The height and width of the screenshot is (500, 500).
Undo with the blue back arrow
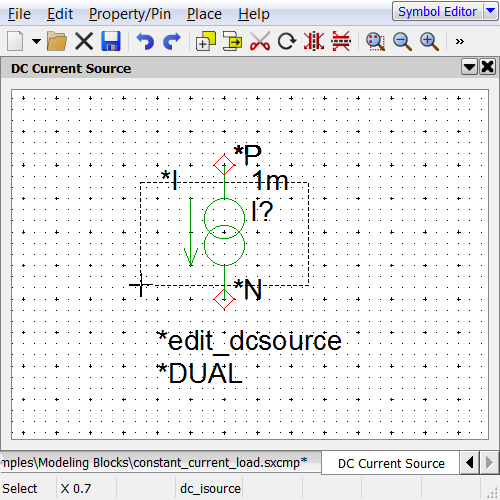pyautogui.click(x=145, y=41)
